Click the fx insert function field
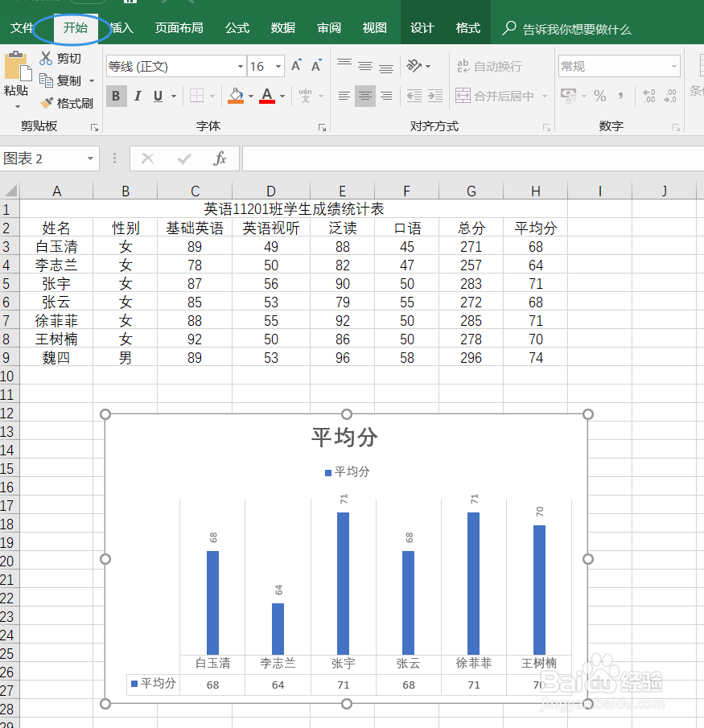The image size is (704, 728). point(220,158)
